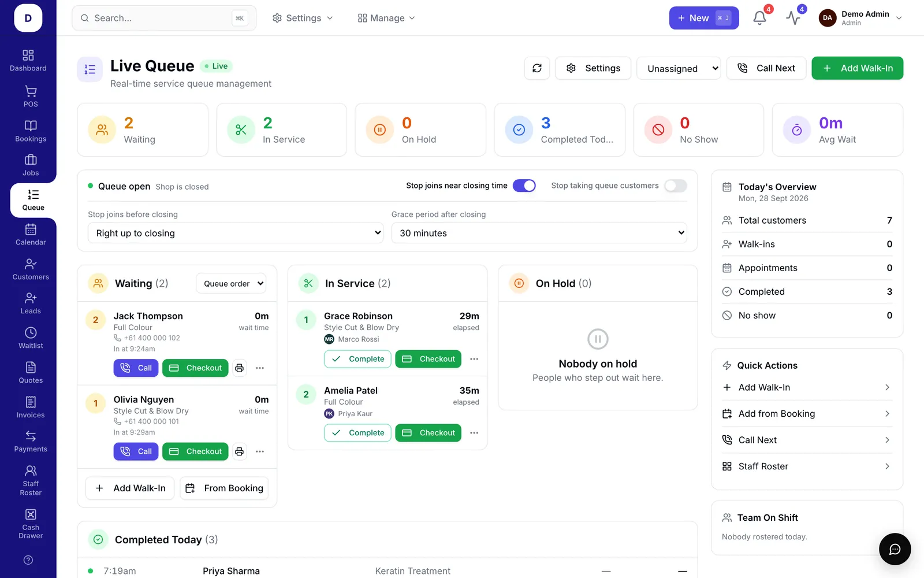Open the activity pulse icon

pos(793,18)
